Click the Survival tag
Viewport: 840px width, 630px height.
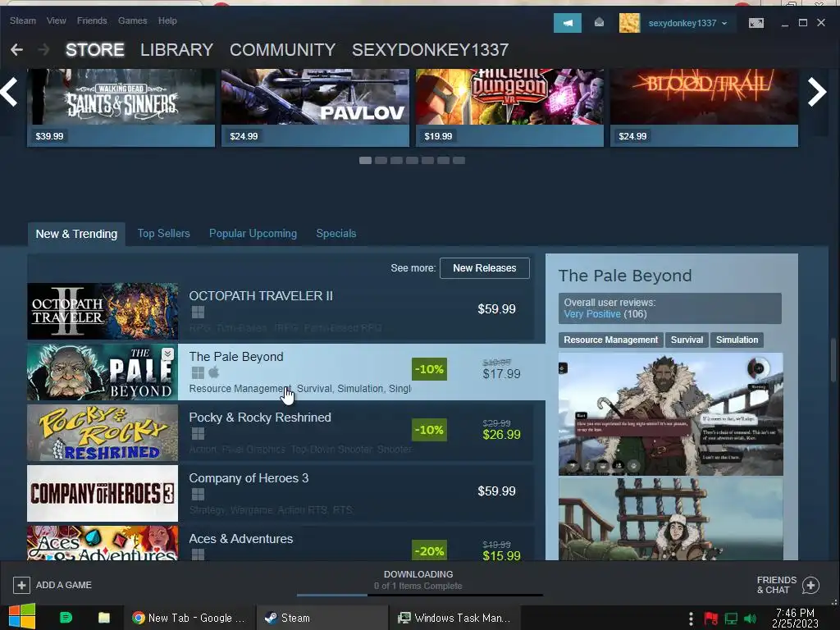click(687, 340)
